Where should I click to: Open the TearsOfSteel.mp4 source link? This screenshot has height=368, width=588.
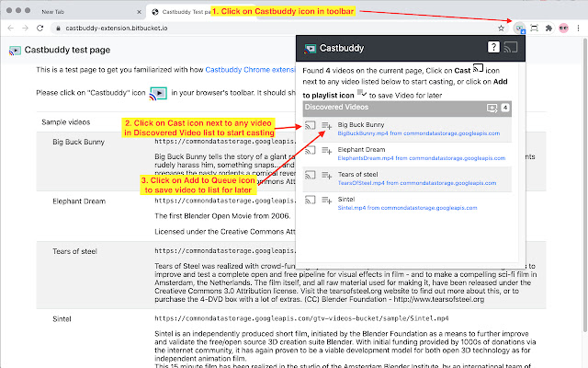[416, 183]
